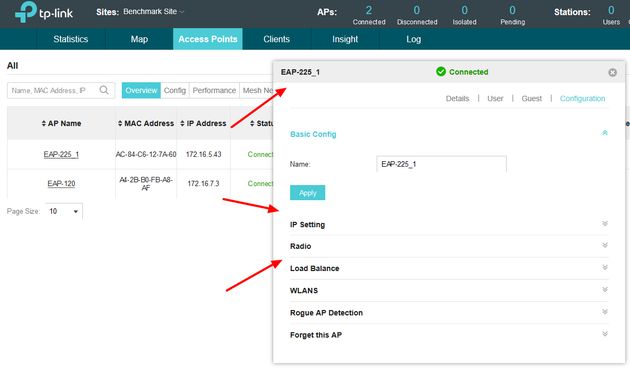Click the tp-link logo
630x369 pixels.
(44, 12)
